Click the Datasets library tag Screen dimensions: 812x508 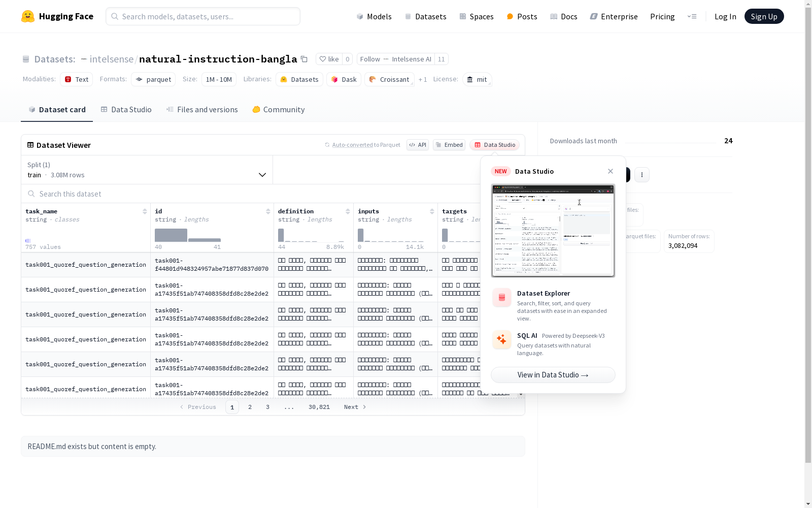click(299, 79)
